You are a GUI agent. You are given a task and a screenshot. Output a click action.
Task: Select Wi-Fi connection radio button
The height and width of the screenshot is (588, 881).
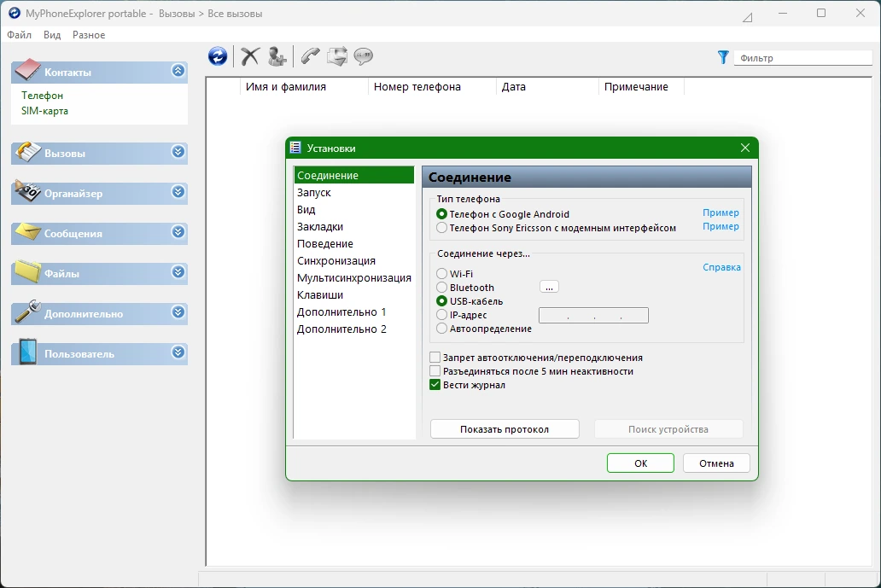pyautogui.click(x=441, y=273)
